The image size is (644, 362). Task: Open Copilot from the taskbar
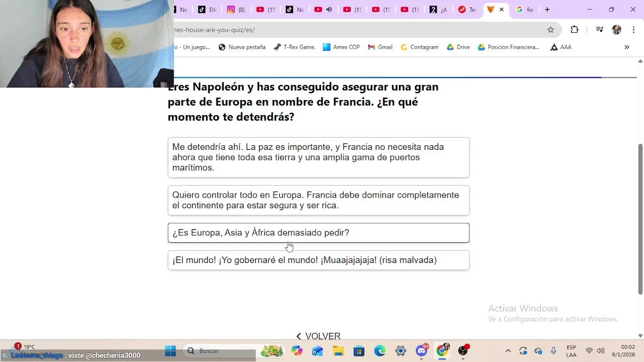point(297,351)
